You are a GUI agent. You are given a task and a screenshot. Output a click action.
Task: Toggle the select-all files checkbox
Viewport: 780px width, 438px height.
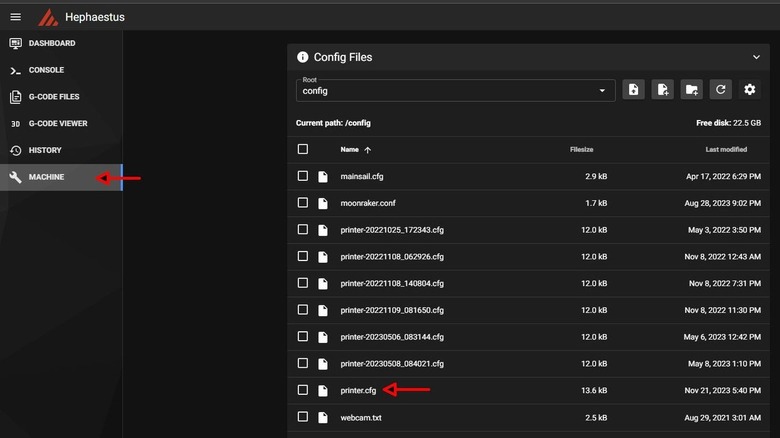click(x=303, y=149)
